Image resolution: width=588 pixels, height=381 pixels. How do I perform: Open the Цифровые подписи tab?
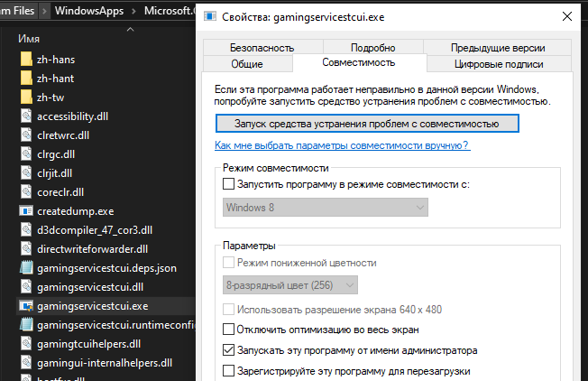pyautogui.click(x=499, y=64)
